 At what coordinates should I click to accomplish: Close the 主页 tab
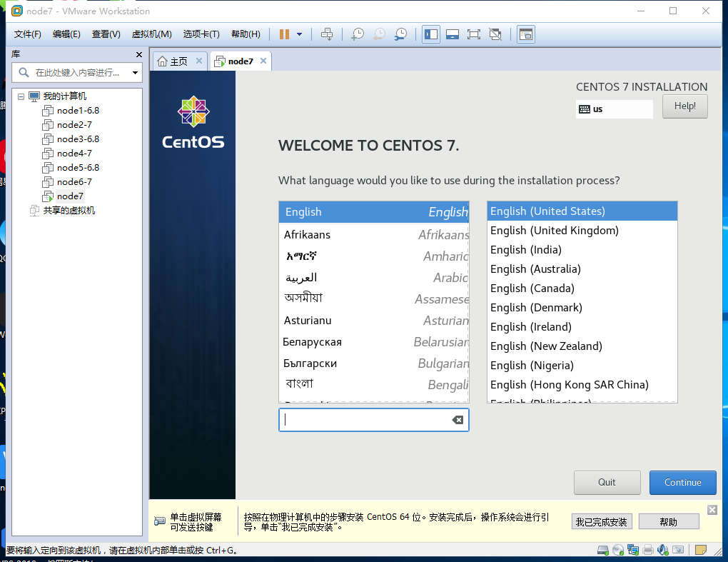[199, 61]
